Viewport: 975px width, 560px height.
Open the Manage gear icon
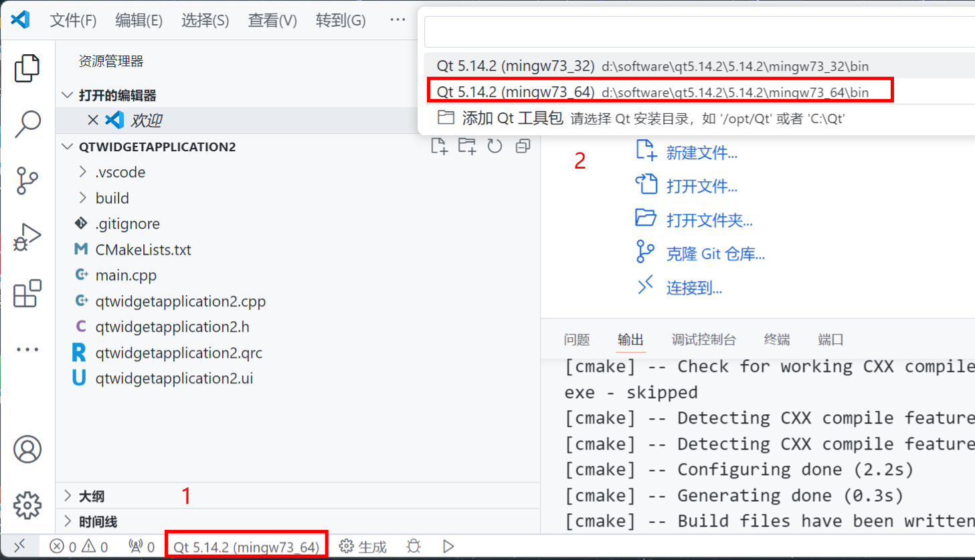click(27, 505)
